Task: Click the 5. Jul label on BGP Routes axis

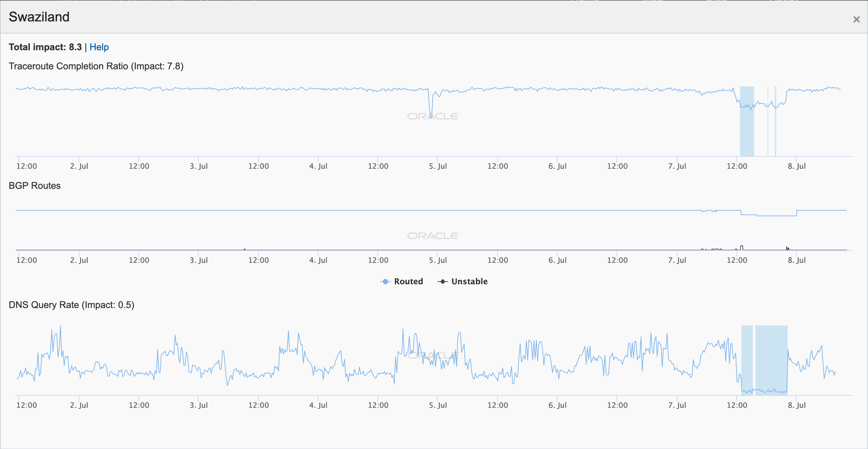Action: pyautogui.click(x=438, y=260)
